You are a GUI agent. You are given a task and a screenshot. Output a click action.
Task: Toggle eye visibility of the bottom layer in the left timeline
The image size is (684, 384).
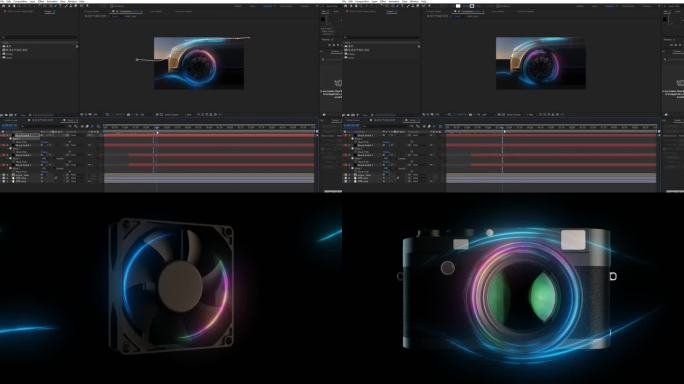pyautogui.click(x=4, y=181)
